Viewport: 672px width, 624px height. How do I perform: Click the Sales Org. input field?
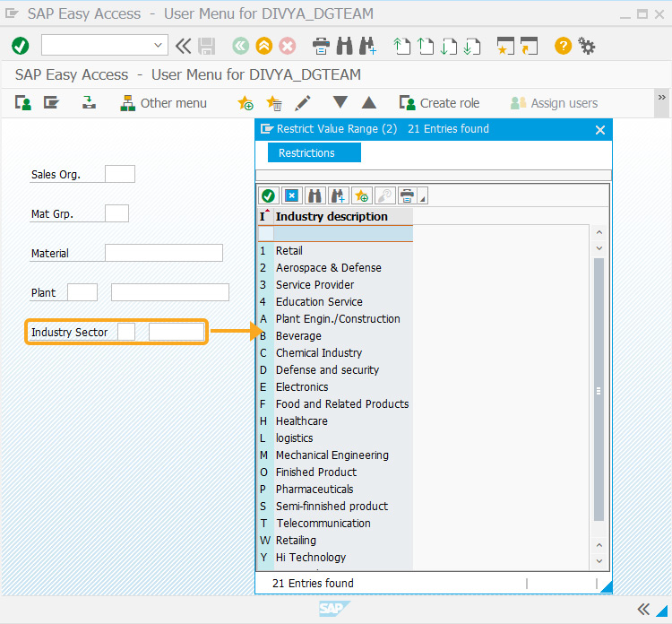point(120,174)
